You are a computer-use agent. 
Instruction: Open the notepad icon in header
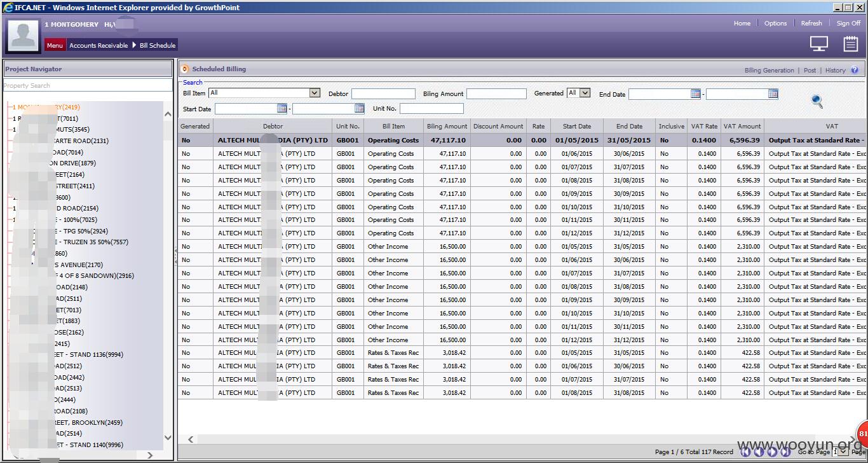[850, 43]
